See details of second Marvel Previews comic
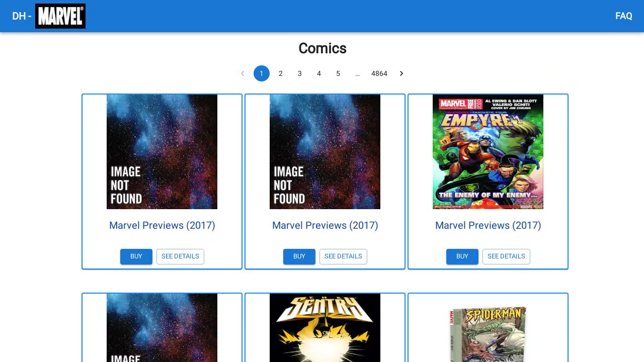 click(343, 256)
